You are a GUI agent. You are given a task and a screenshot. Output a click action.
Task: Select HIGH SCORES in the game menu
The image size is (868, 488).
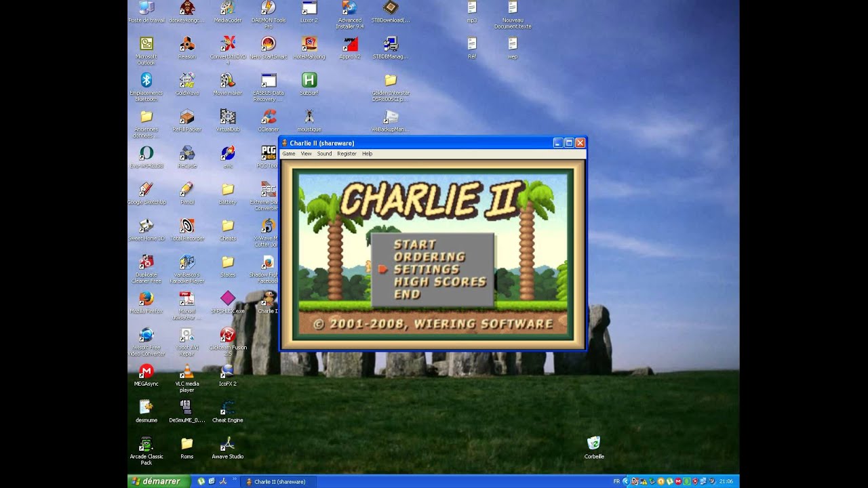pyautogui.click(x=439, y=281)
